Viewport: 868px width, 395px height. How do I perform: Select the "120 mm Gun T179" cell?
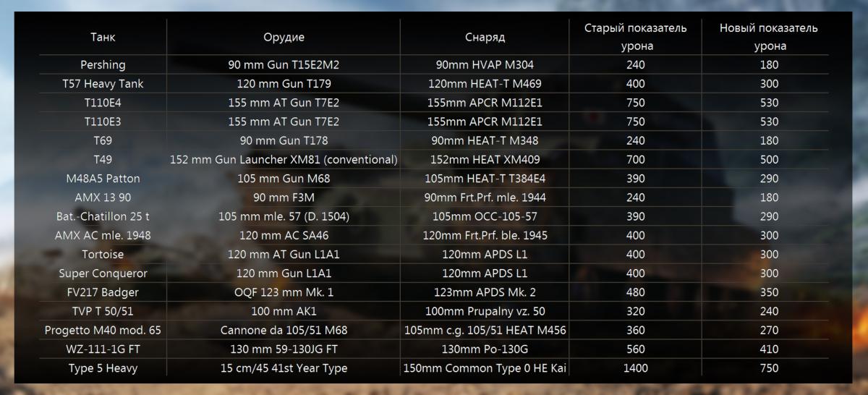(284, 83)
